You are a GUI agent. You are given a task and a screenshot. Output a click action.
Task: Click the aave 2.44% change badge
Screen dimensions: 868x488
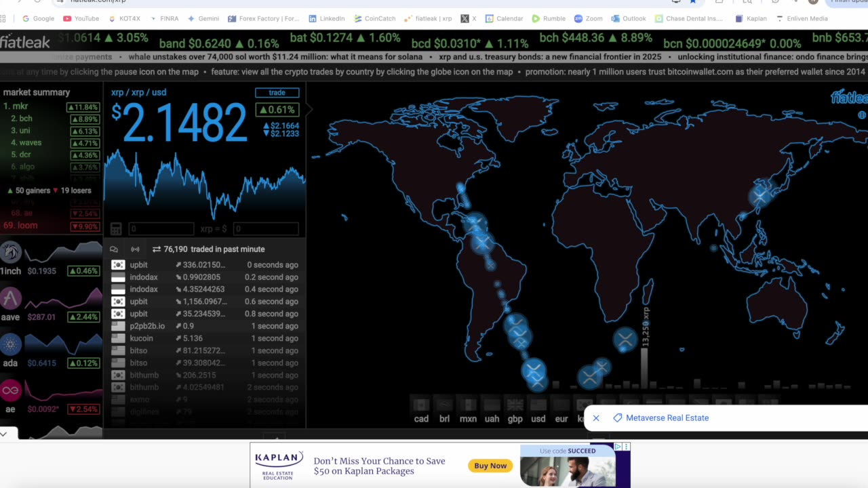point(83,317)
